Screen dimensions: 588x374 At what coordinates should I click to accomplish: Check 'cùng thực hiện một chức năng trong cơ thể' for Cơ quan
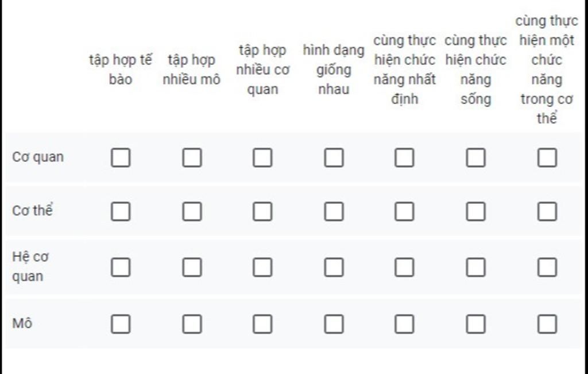point(547,157)
